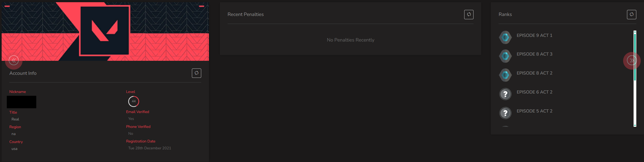Go to previous account with left arrow
This screenshot has width=644, height=162.
coord(14,61)
